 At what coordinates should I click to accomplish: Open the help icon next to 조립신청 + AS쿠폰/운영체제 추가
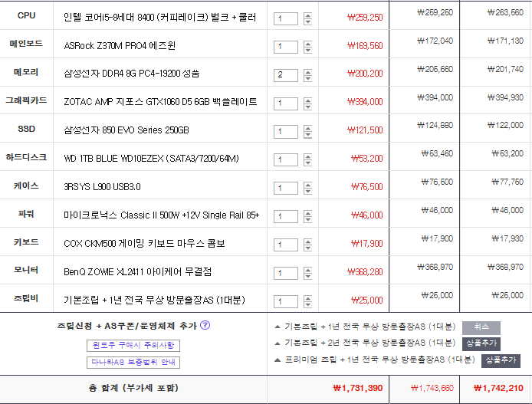205,325
